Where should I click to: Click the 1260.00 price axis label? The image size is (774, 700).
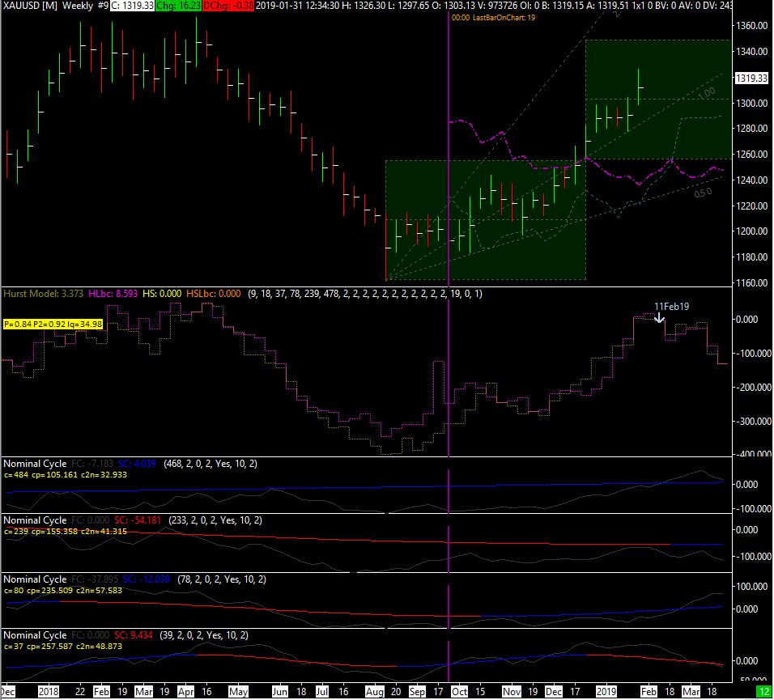tap(752, 155)
